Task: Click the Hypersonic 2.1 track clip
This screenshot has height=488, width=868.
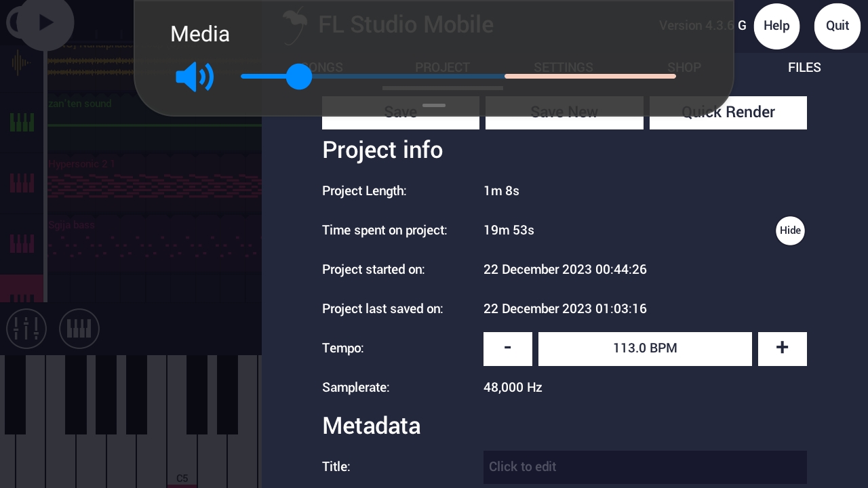Action: (155, 184)
